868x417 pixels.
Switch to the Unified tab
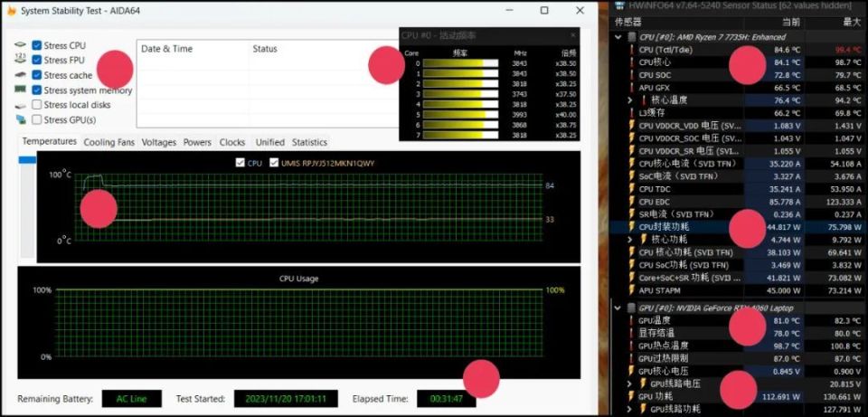270,142
